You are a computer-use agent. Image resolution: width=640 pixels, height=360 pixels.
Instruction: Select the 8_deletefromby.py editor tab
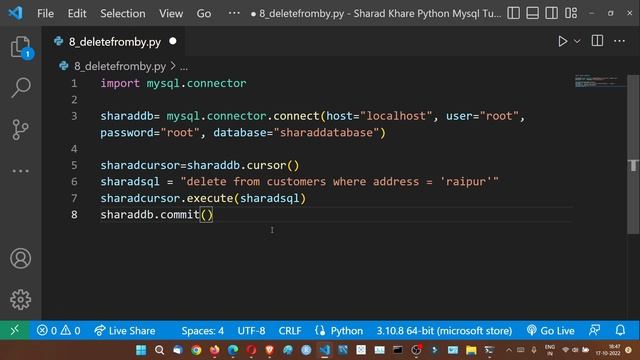(115, 42)
